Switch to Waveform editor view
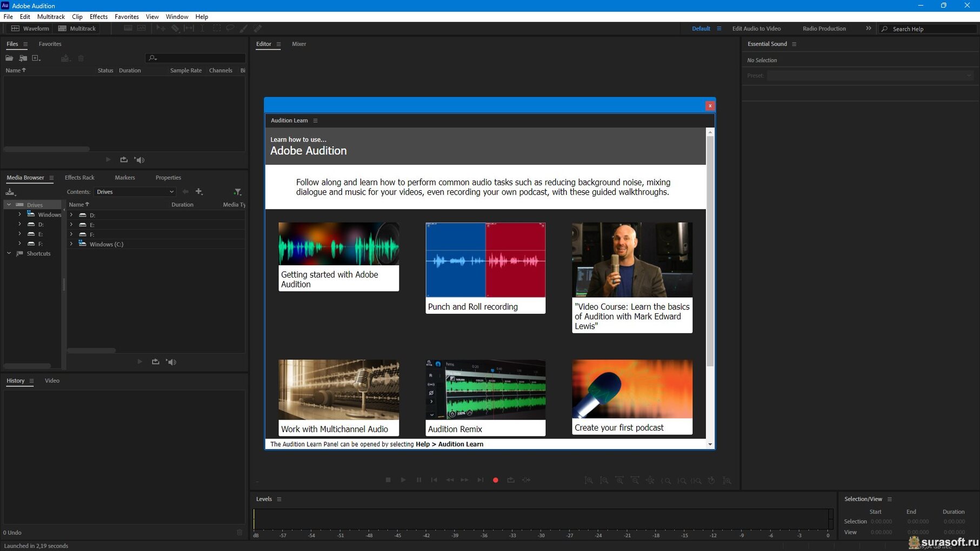The image size is (980, 551). tap(30, 29)
